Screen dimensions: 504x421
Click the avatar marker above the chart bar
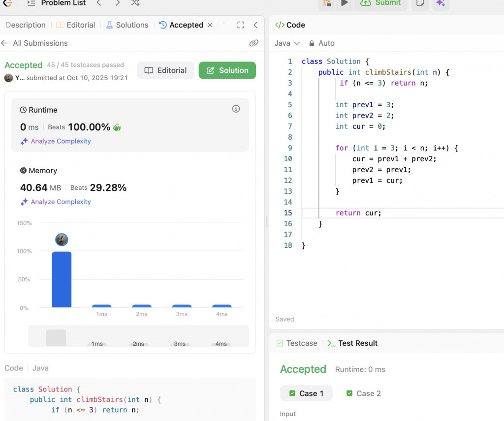point(62,240)
